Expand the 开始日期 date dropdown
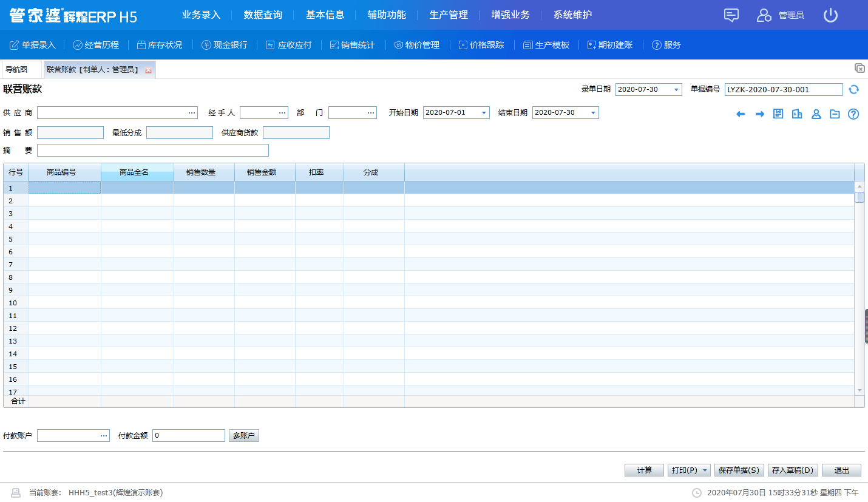 (x=484, y=113)
